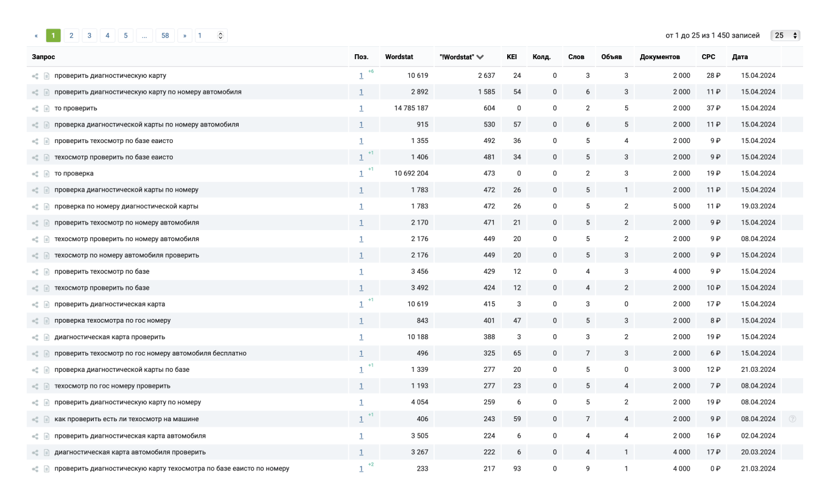The height and width of the screenshot is (504, 828).
Task: Adjust page number stepper arrows
Action: click(x=220, y=36)
